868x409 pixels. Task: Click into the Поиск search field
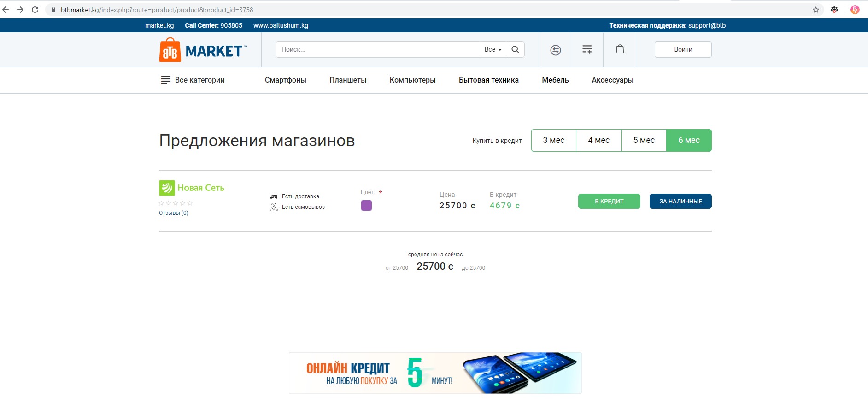(x=377, y=49)
